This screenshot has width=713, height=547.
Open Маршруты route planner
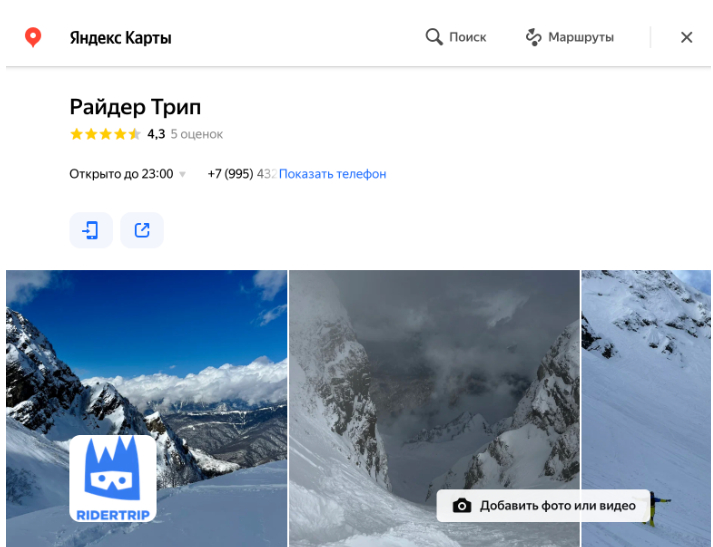569,37
